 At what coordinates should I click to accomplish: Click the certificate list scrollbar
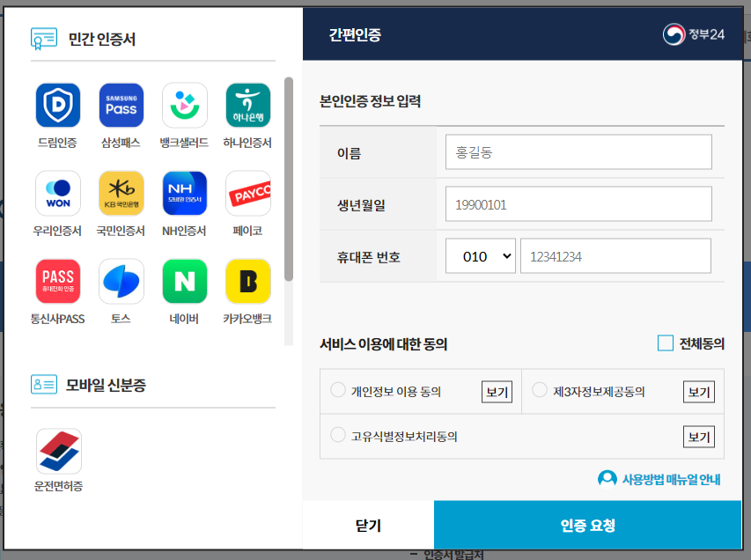tap(288, 179)
